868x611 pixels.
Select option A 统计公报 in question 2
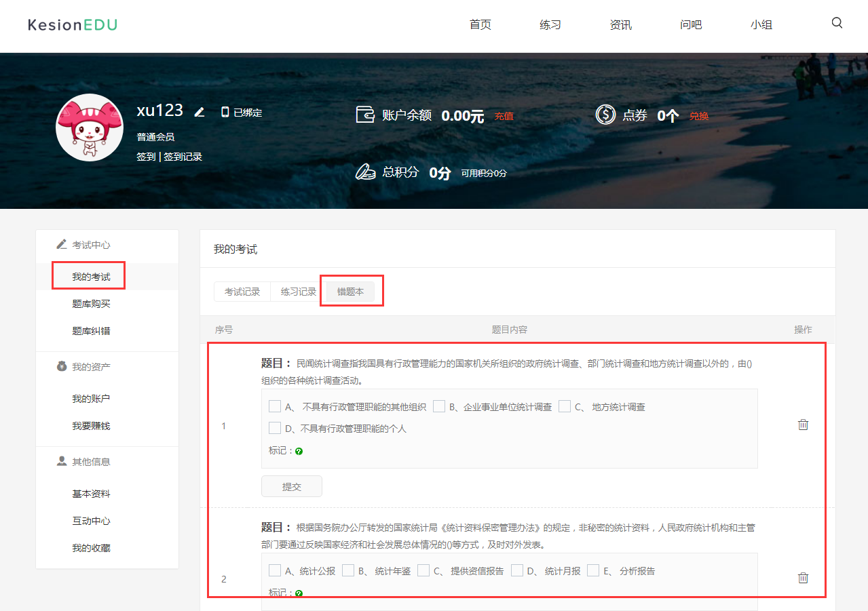tap(275, 570)
